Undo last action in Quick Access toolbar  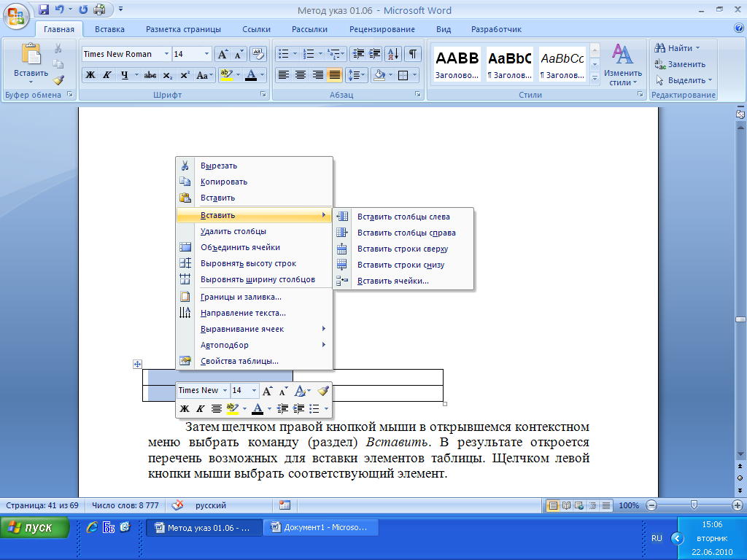(x=59, y=9)
